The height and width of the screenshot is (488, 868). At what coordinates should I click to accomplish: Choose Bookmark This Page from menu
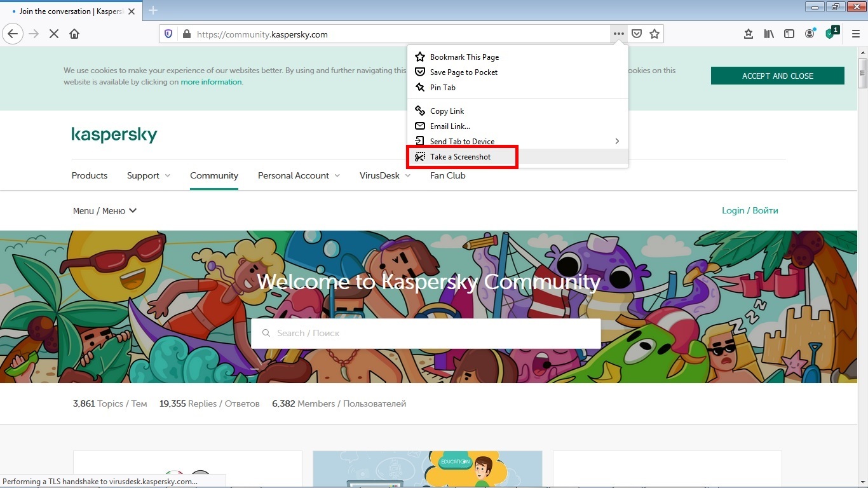point(518,57)
